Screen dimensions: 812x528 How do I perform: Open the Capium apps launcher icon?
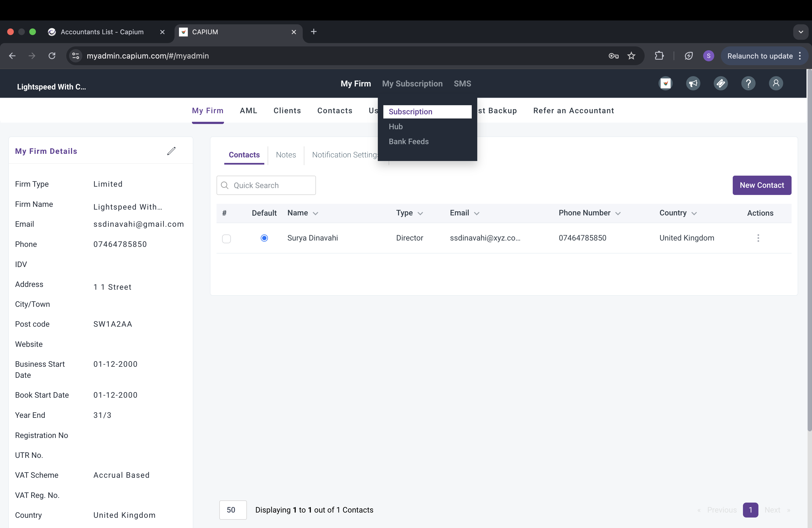665,84
